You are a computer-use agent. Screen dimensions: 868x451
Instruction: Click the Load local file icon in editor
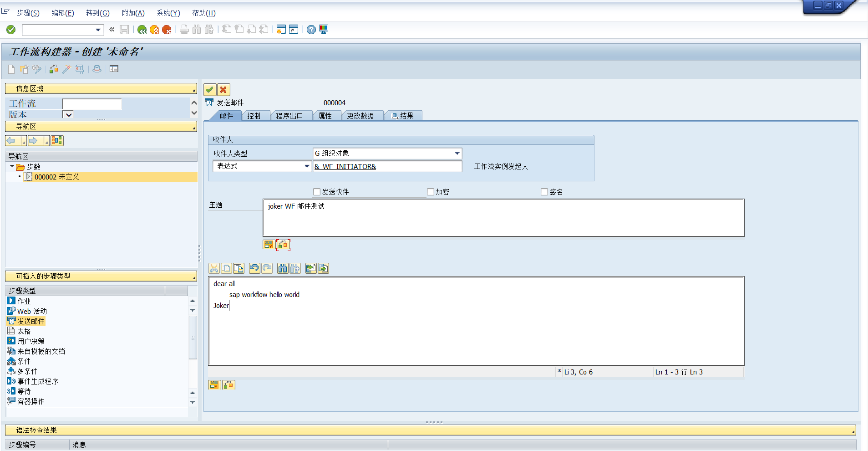point(311,268)
